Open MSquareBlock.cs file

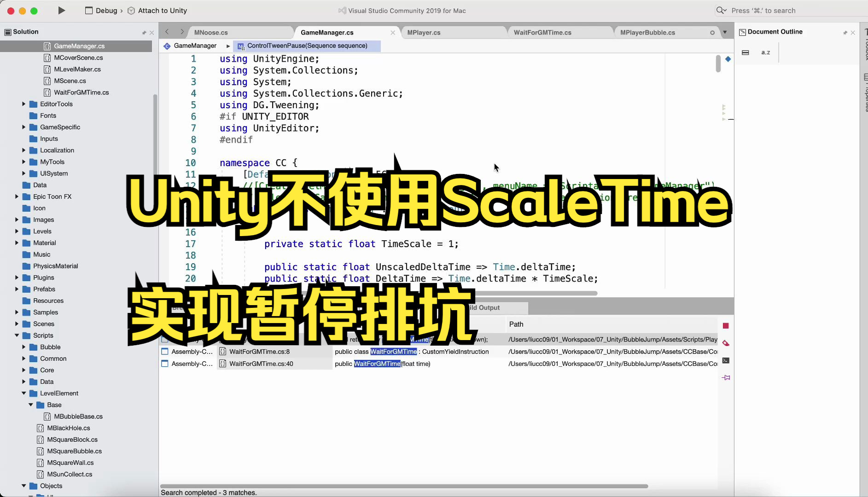click(72, 439)
